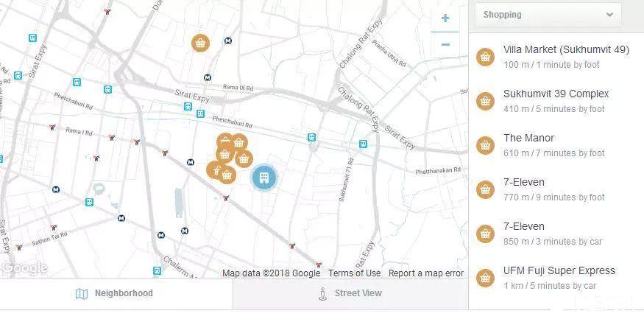Select Sukhumvit 39 Complex entry

click(556, 101)
